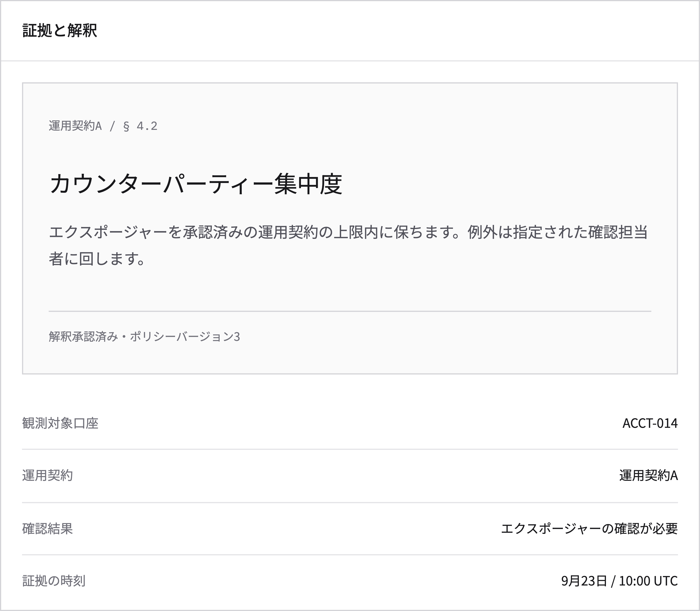Click the 証拠と解釈 panel heading
This screenshot has height=611, width=700.
point(60,31)
